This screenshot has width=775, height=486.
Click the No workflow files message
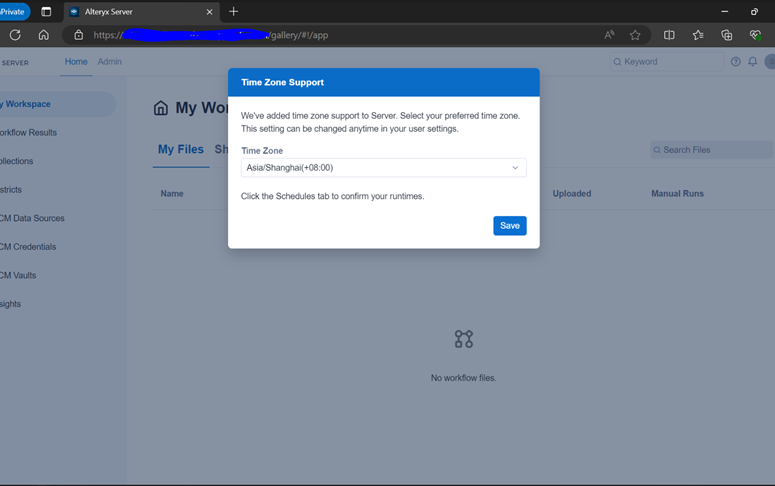[464, 378]
